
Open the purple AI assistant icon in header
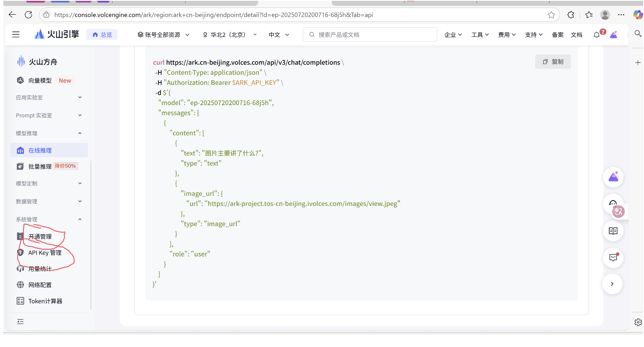(x=614, y=35)
